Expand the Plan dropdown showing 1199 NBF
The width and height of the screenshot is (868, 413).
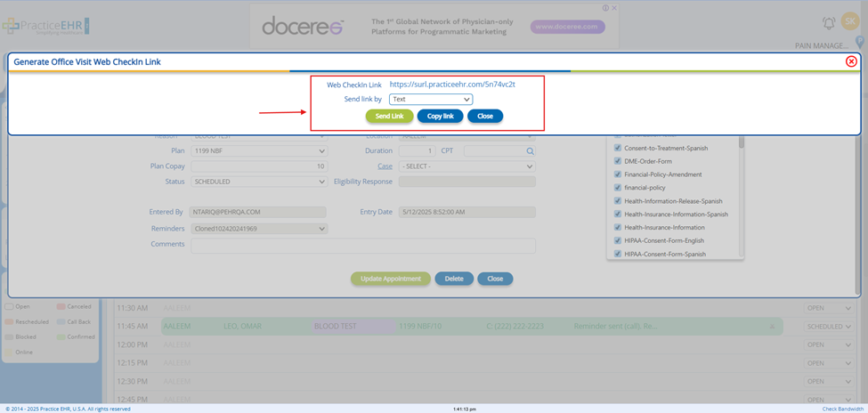260,151
